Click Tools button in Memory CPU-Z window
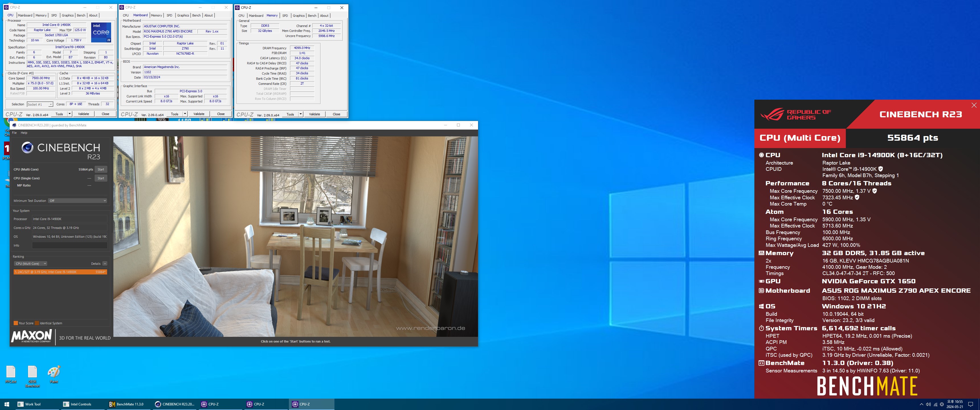Screen dimensions: 980x410 (290, 114)
